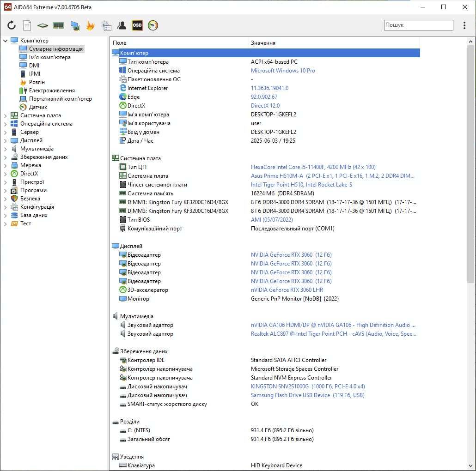The height and width of the screenshot is (471, 476).
Task: Open nVIDIA GeForce RTX 3060 LHR link
Action: click(287, 290)
